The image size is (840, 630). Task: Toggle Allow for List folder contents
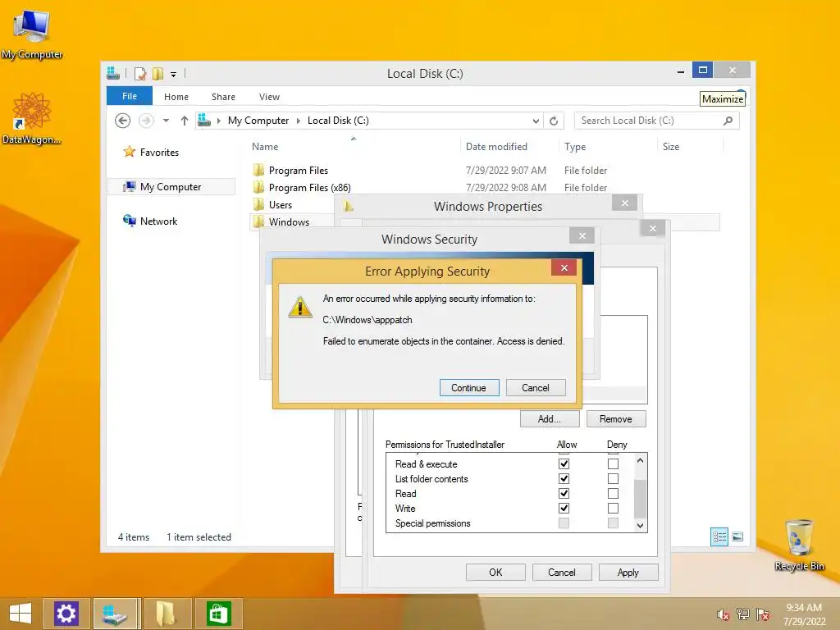coord(564,478)
